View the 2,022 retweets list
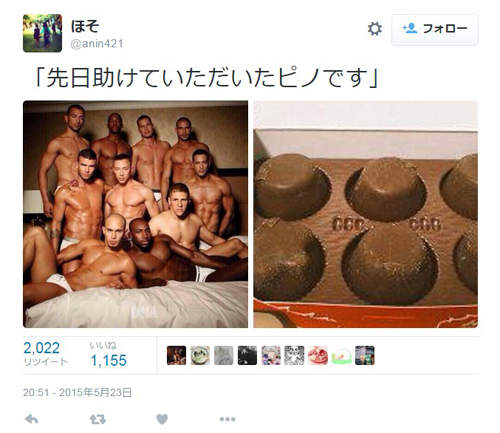Viewport: 500px width, 433px height. [x=45, y=354]
